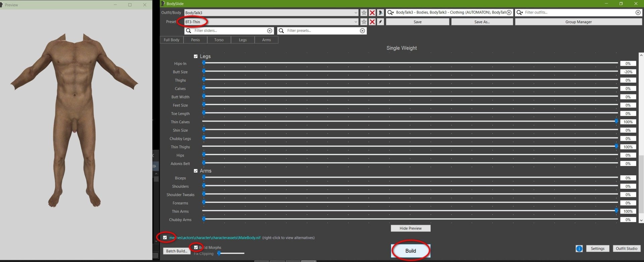The width and height of the screenshot is (644, 262).
Task: Click the Build button
Action: pos(411,251)
